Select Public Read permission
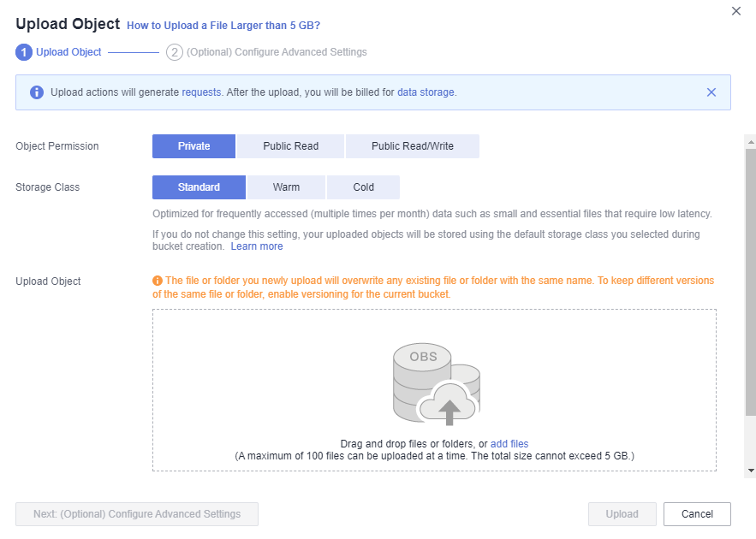The image size is (756, 539). (x=291, y=146)
